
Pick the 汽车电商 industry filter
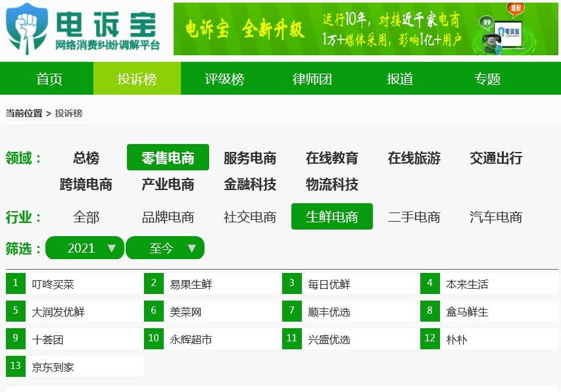[496, 217]
